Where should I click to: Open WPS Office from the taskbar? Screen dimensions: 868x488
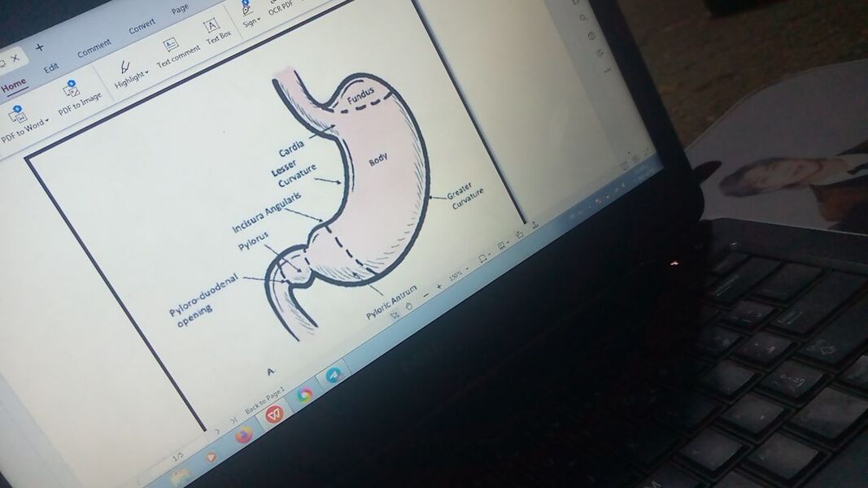[x=273, y=414]
